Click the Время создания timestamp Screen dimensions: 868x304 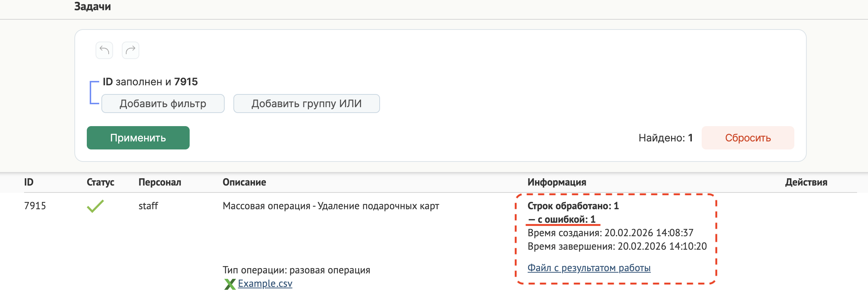[x=611, y=233]
